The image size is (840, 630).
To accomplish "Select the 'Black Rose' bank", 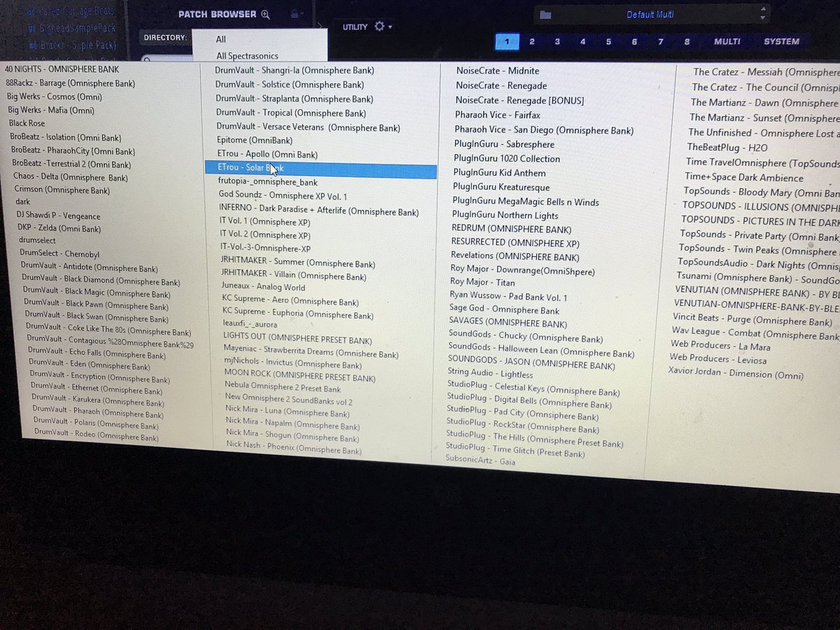I will (x=27, y=123).
